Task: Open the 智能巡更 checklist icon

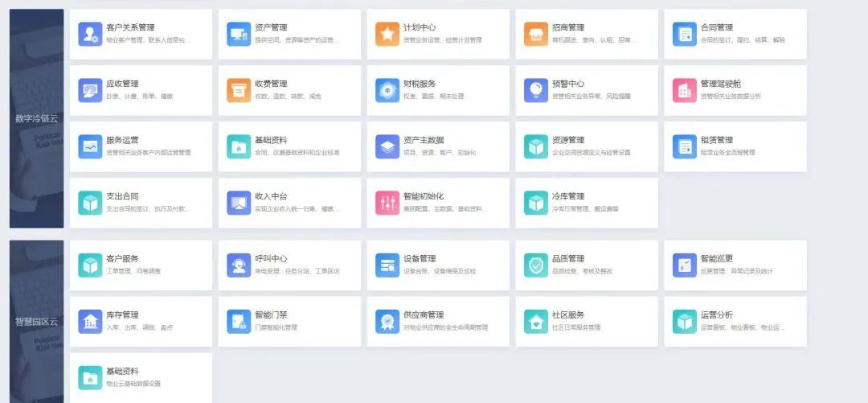Action: [685, 265]
